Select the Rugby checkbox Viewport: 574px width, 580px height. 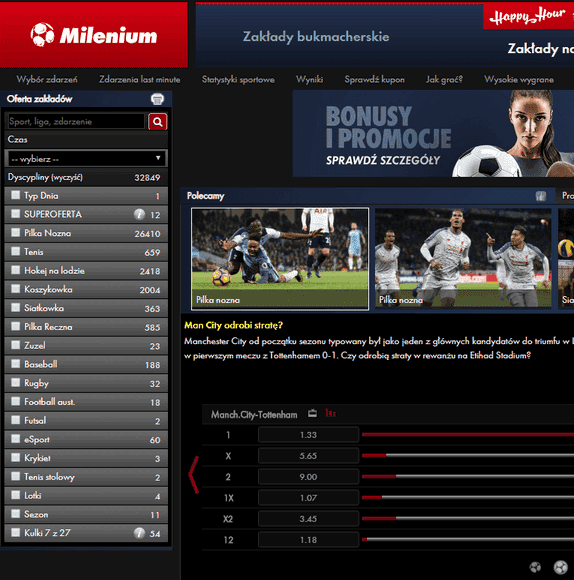click(x=16, y=382)
